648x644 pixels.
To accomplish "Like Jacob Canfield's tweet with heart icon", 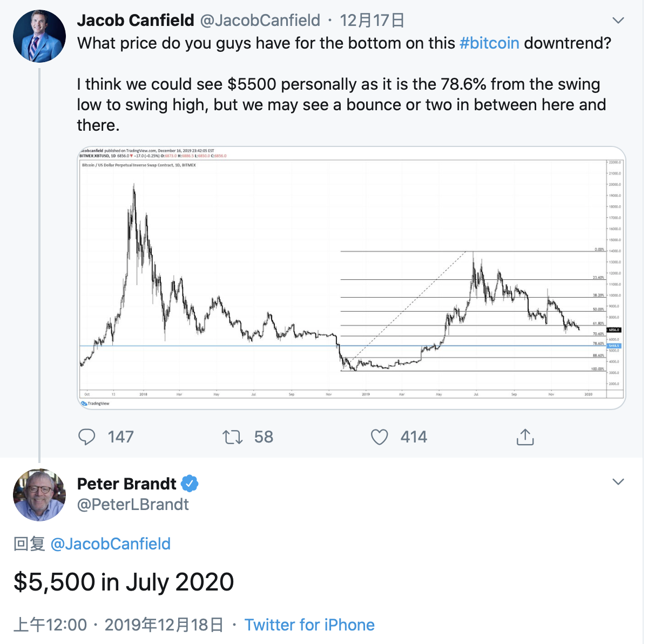I will click(379, 437).
